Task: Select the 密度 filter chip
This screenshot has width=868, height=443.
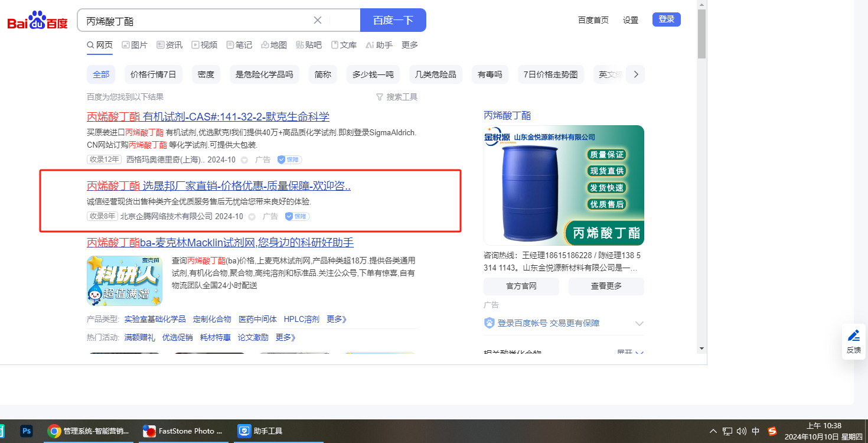Action: pos(206,74)
